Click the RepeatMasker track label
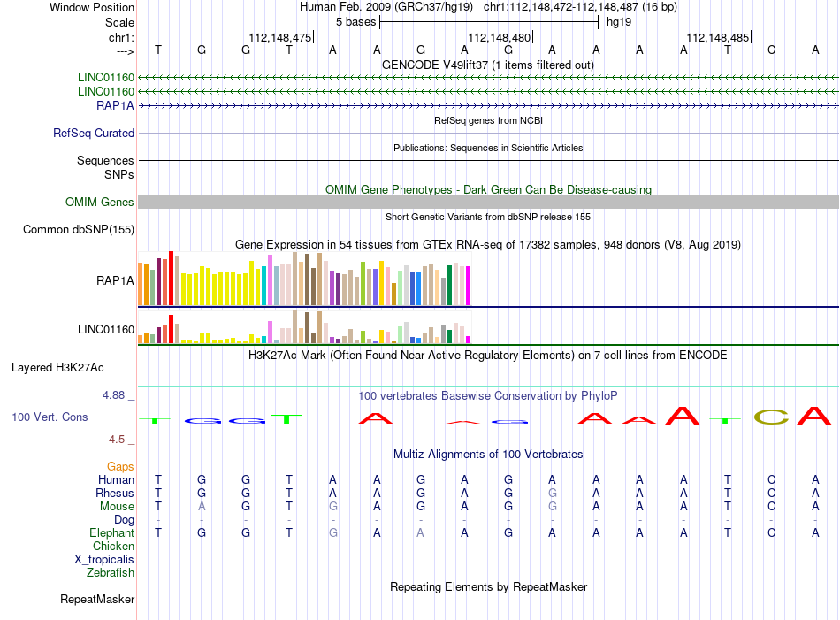Image resolution: width=840 pixels, height=620 pixels. (97, 599)
